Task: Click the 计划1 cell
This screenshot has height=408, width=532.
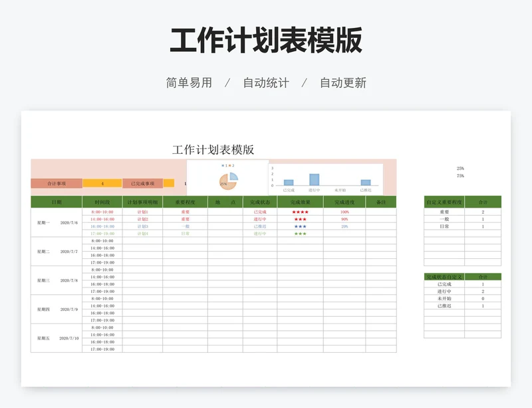Action: (142, 212)
